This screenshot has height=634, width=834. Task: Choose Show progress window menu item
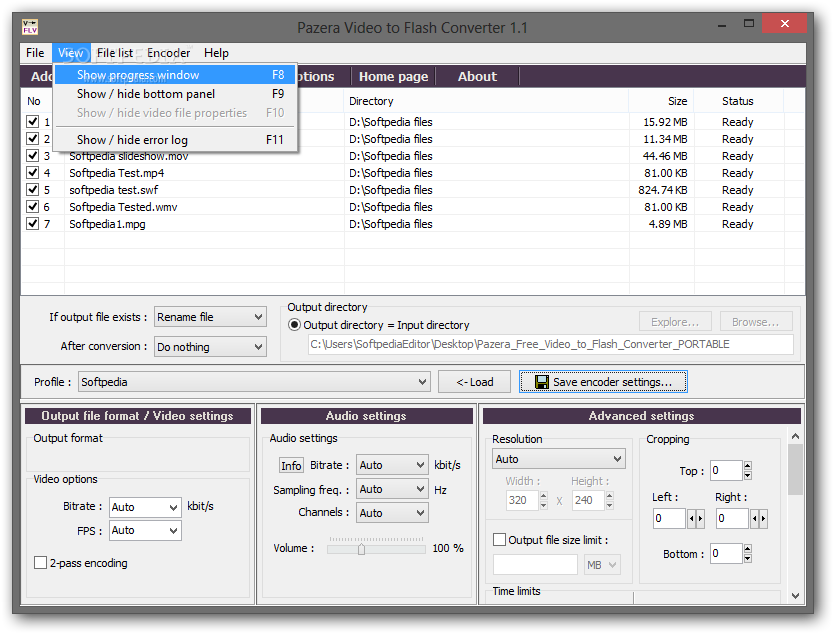click(x=175, y=74)
